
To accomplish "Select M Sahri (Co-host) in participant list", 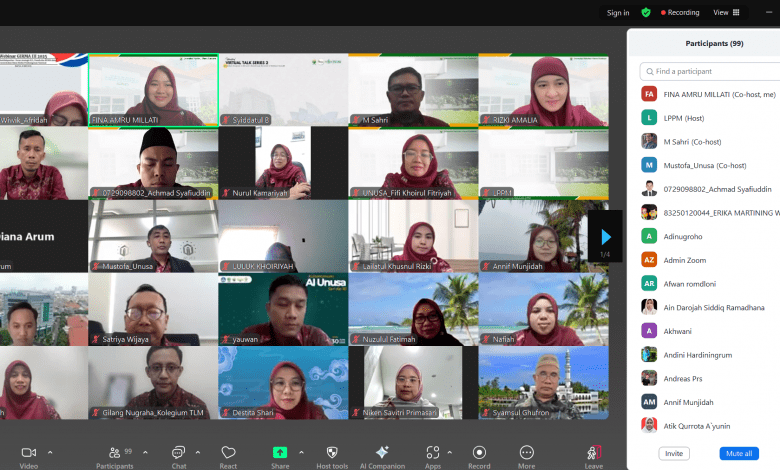I will [692, 141].
